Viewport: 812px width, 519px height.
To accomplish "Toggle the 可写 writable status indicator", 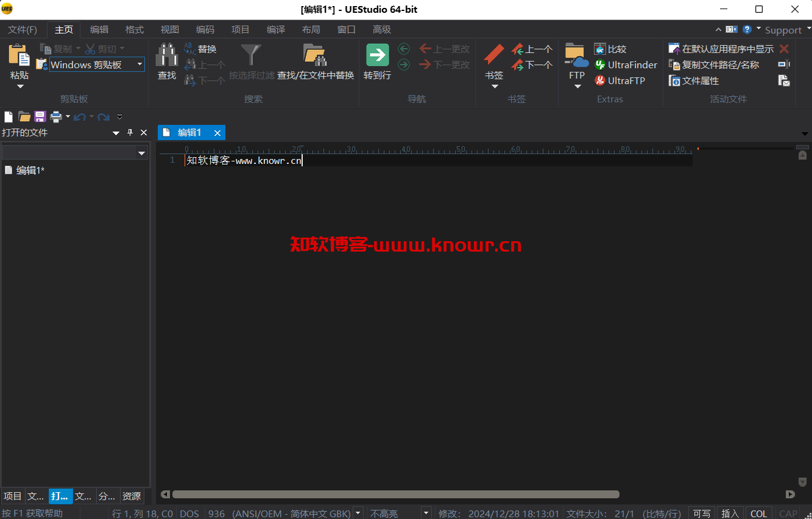I will 702,514.
